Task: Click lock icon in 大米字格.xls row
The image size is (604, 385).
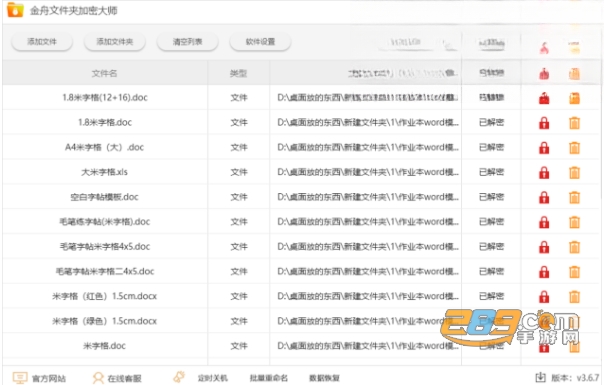Action: (544, 173)
